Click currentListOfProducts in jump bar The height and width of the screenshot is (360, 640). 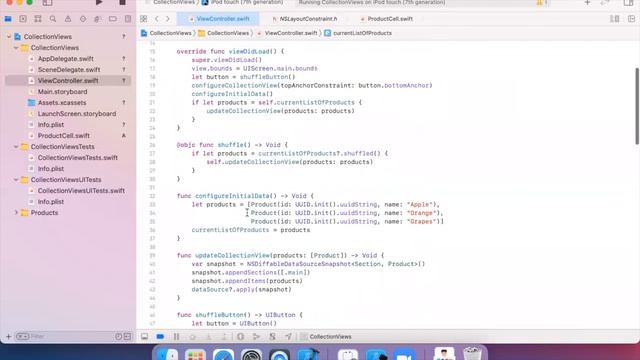click(x=358, y=33)
